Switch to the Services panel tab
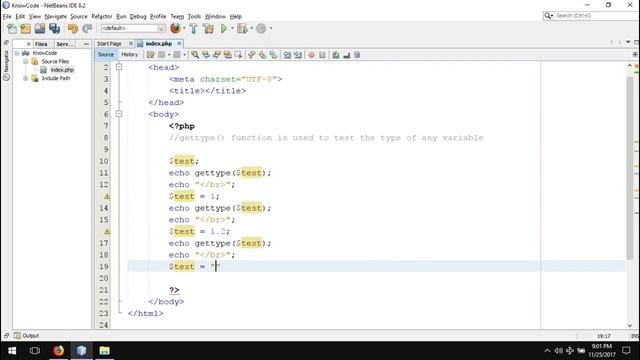The height and width of the screenshot is (360, 640). (64, 44)
